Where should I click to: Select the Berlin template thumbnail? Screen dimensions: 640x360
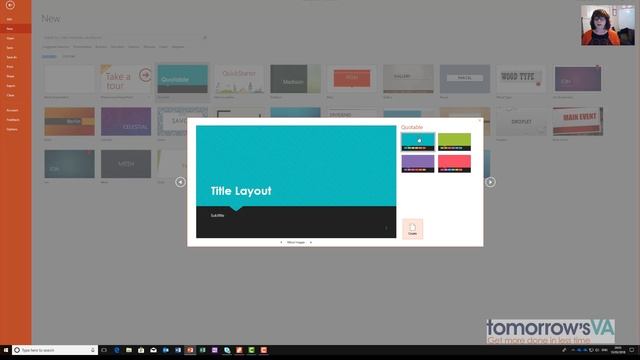coord(69,122)
